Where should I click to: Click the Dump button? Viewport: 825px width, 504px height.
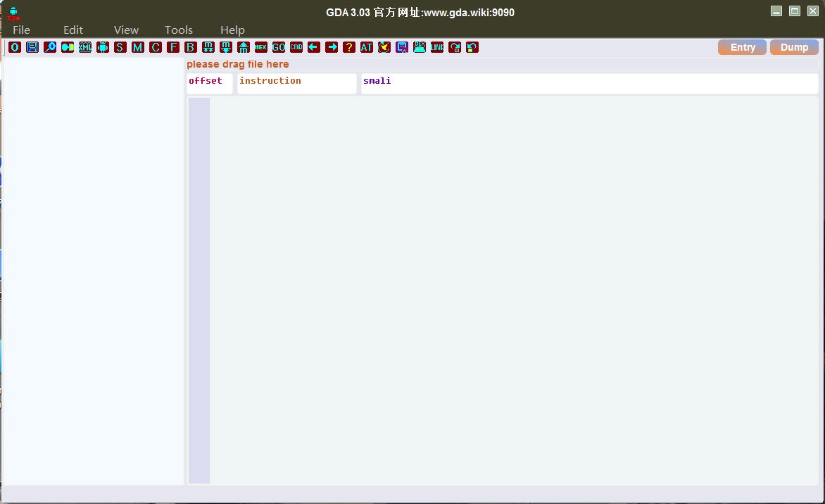coord(794,47)
